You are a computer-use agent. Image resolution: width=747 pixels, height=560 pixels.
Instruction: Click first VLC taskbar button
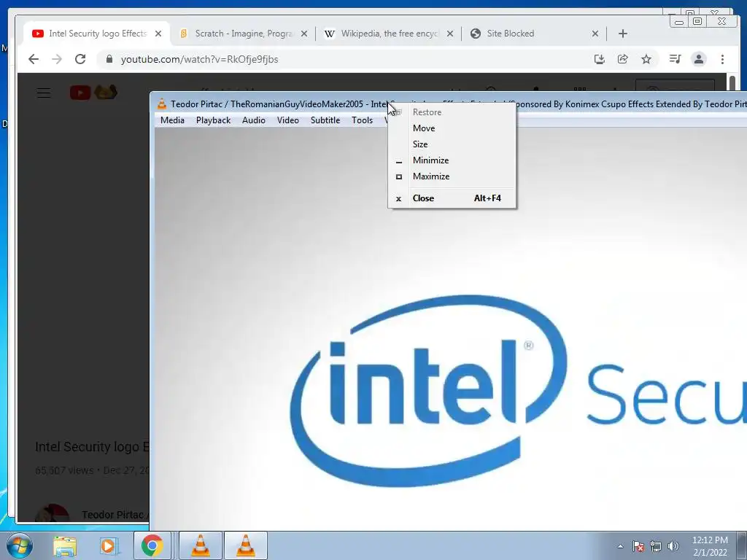pos(201,545)
